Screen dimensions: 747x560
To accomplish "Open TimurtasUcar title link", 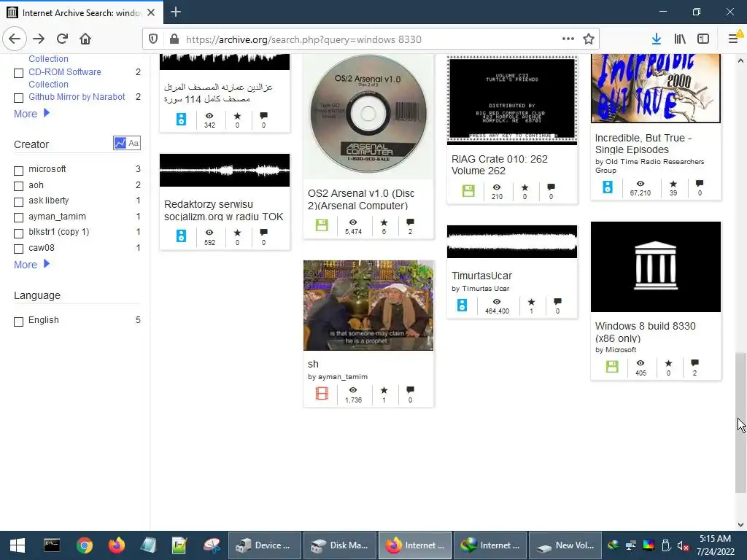I will pyautogui.click(x=481, y=276).
